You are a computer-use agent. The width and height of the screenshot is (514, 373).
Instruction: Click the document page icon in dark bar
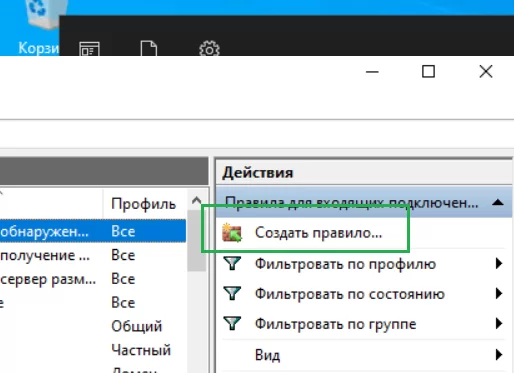[149, 49]
